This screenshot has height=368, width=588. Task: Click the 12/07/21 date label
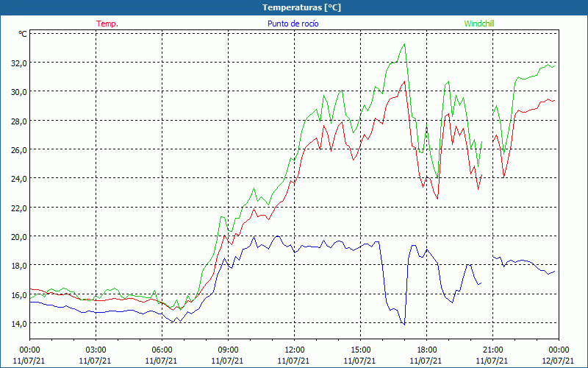click(558, 361)
